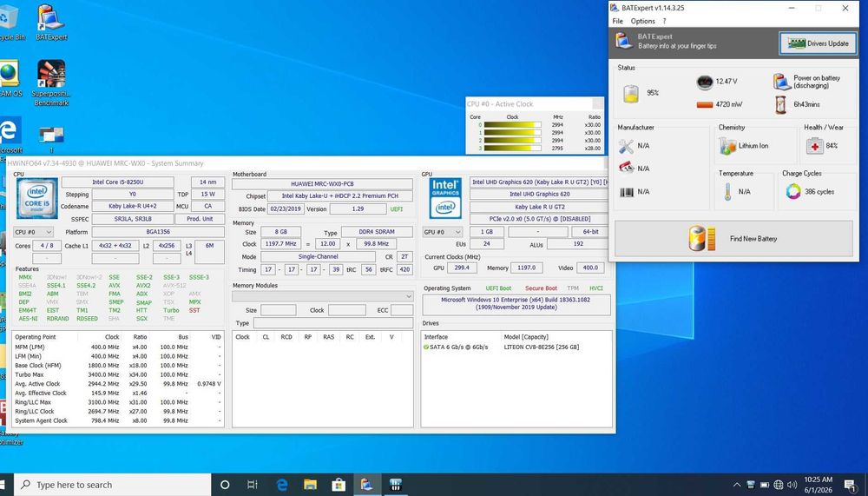The image size is (868, 496).
Task: Open the Superposition Benchmark desktop icon
Action: [x=51, y=82]
